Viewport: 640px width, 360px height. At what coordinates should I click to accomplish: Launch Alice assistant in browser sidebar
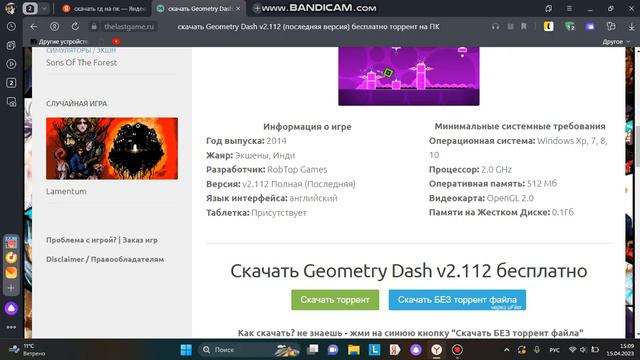tap(11, 309)
